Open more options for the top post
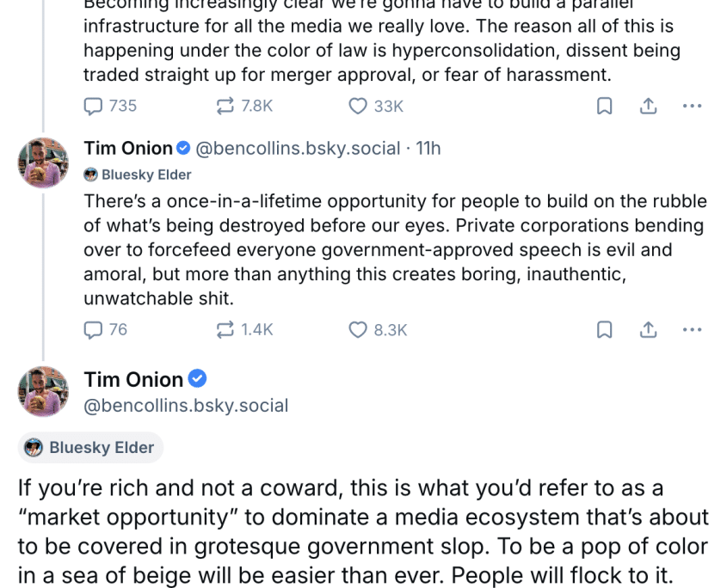Viewport: 727px width, 588px height. (692, 106)
